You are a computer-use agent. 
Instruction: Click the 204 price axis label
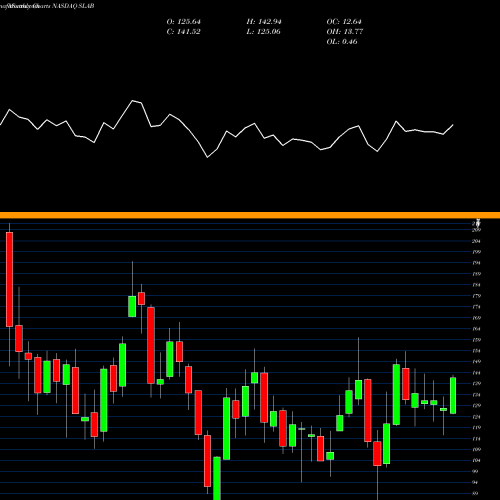(x=476, y=241)
